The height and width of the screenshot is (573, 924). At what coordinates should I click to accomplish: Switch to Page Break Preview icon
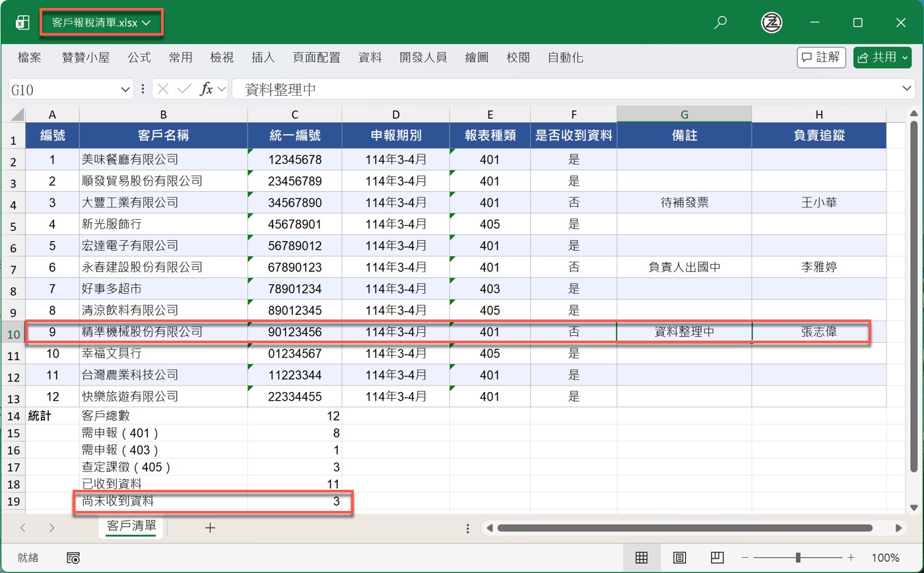[718, 558]
